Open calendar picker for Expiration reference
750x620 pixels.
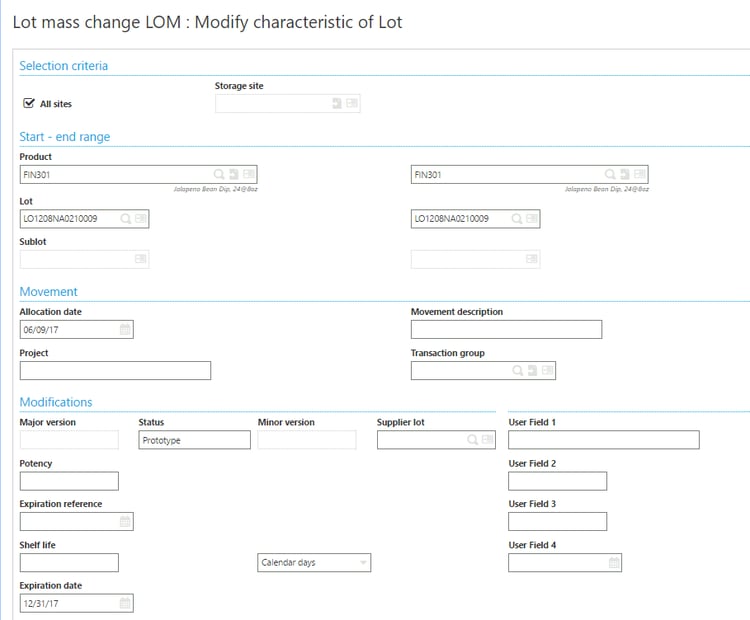point(125,521)
